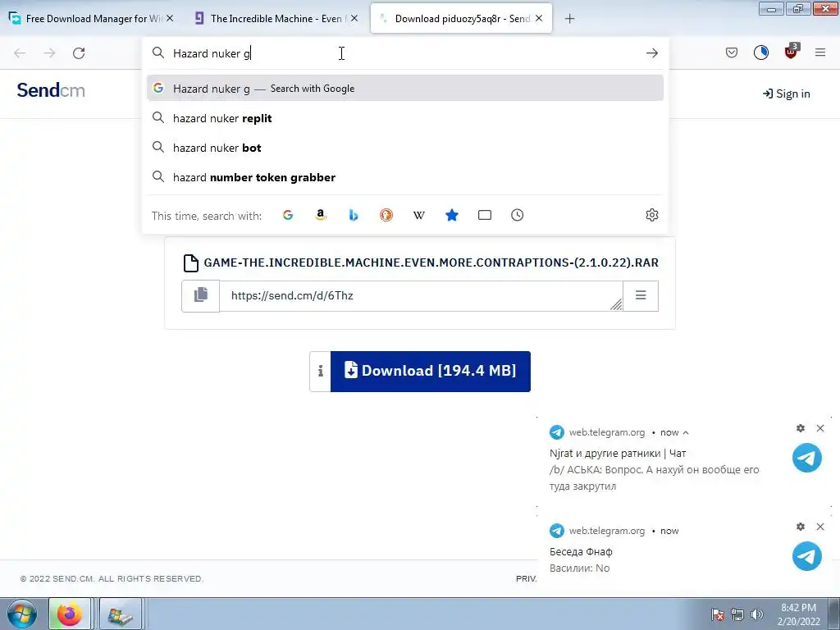Click the RAR file name text
Screen dimensions: 840x630
(x=431, y=262)
